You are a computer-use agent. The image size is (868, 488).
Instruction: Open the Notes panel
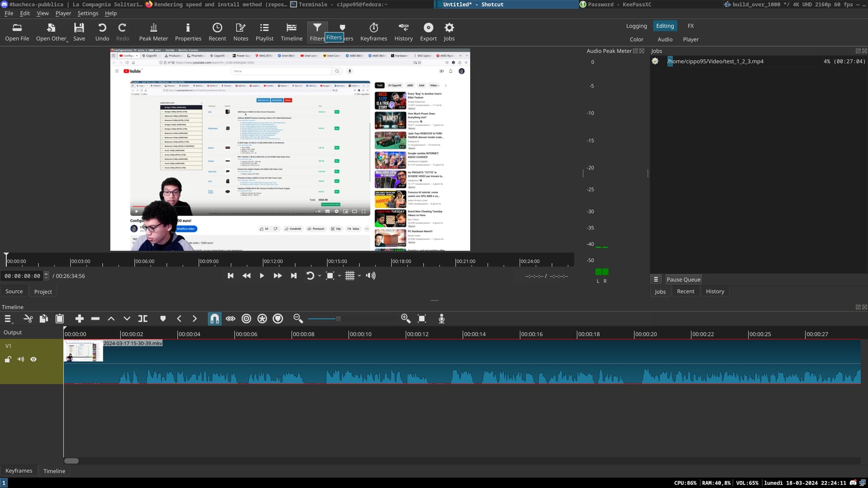[241, 32]
